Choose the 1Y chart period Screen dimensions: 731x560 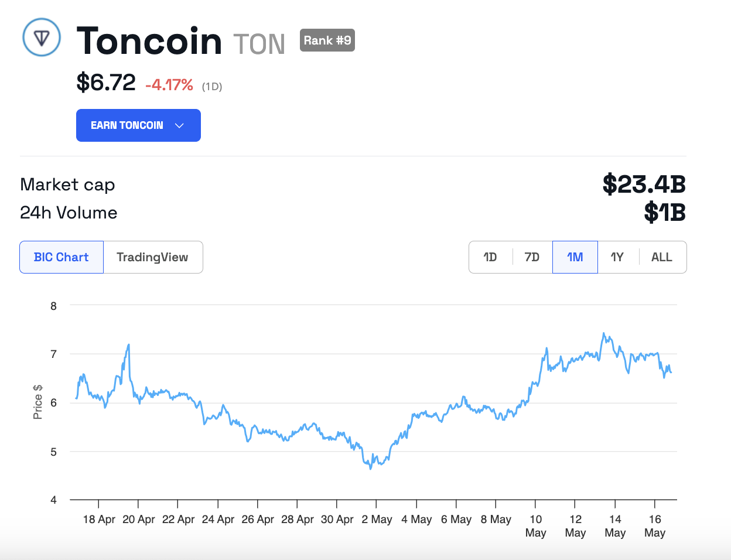point(617,257)
